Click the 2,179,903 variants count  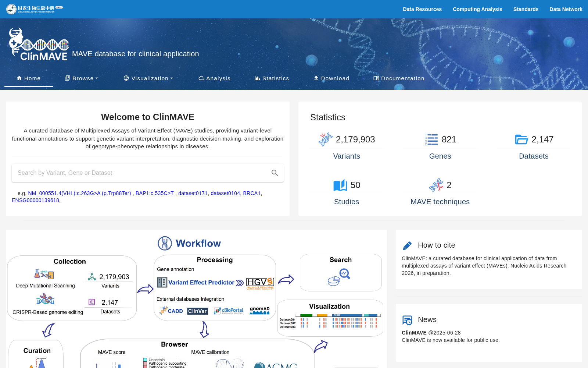[x=355, y=139]
